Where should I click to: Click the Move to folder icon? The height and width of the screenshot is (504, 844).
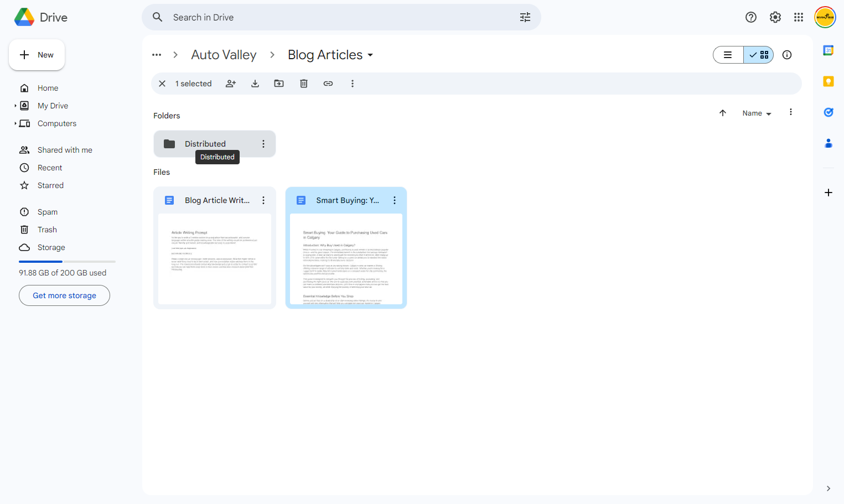pos(279,84)
